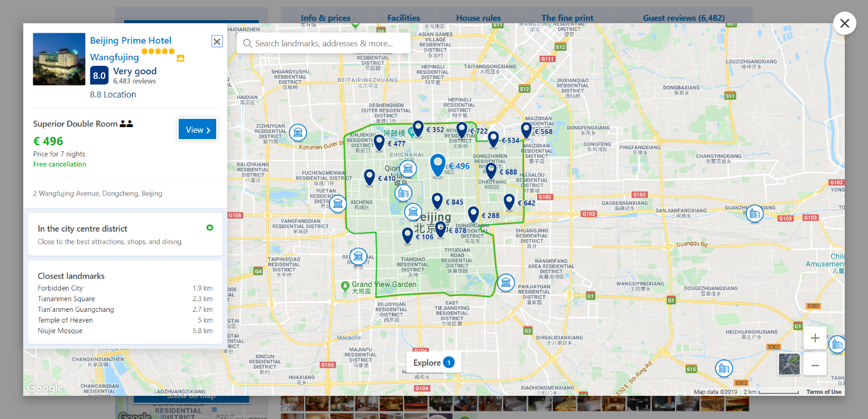This screenshot has width=868, height=419.
Task: Click the Forbidden City landmark row
Action: click(x=125, y=288)
